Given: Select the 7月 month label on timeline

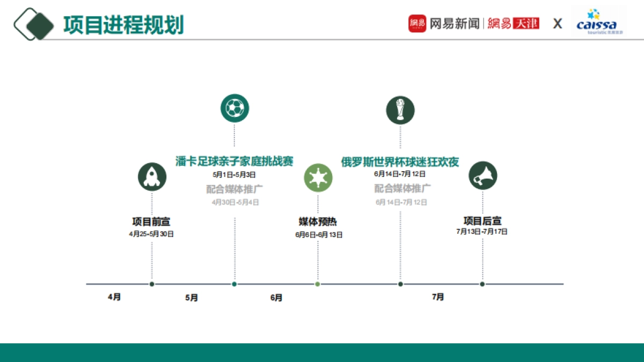Looking at the screenshot, I should point(438,297).
